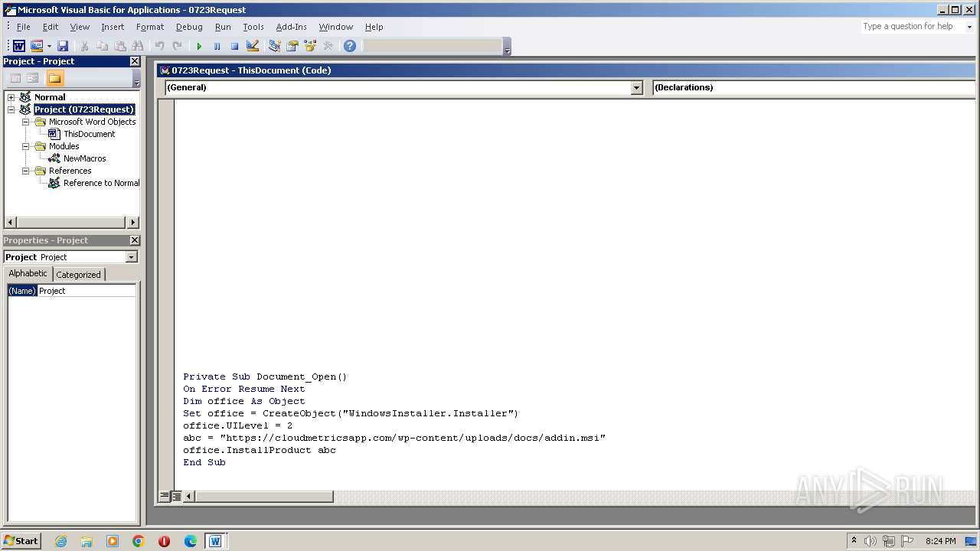Viewport: 980px width, 551px height.
Task: Click the Undo toolbar icon
Action: tap(159, 47)
